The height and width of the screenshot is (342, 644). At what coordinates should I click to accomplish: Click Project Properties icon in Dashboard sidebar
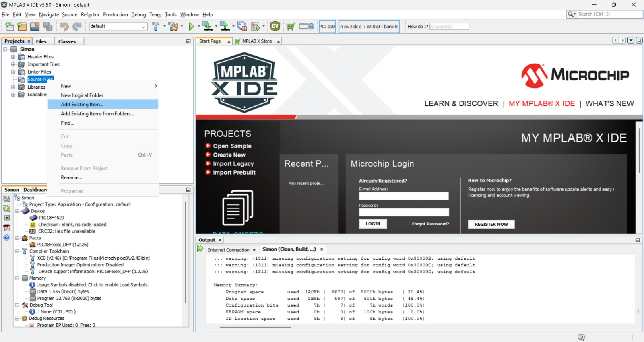click(x=7, y=198)
